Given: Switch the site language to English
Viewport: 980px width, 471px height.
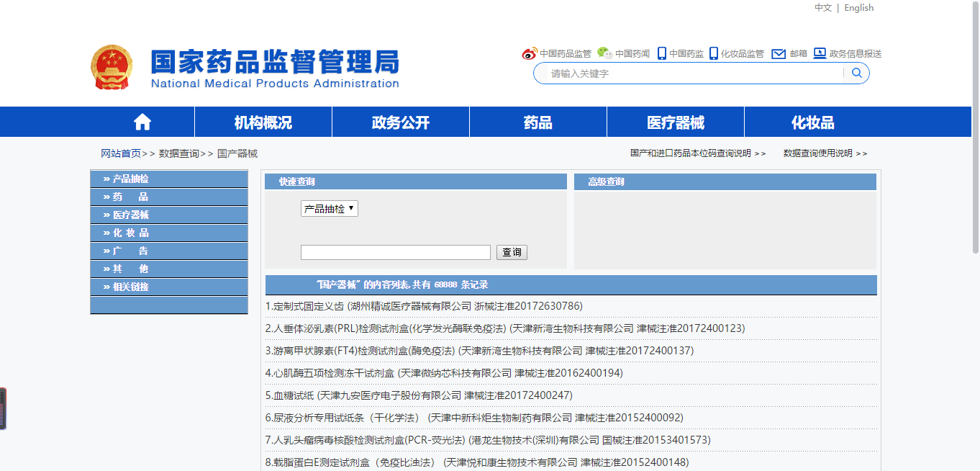Looking at the screenshot, I should 858,7.
